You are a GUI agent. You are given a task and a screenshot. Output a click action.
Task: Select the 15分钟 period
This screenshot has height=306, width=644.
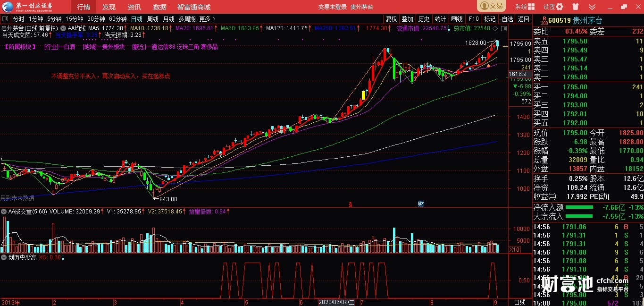[75, 19]
